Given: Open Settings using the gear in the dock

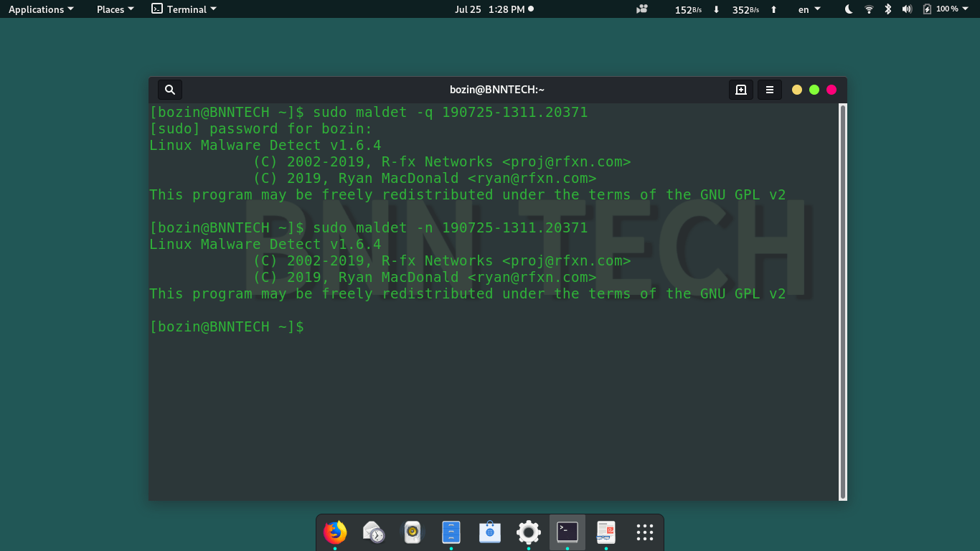Looking at the screenshot, I should 528,532.
